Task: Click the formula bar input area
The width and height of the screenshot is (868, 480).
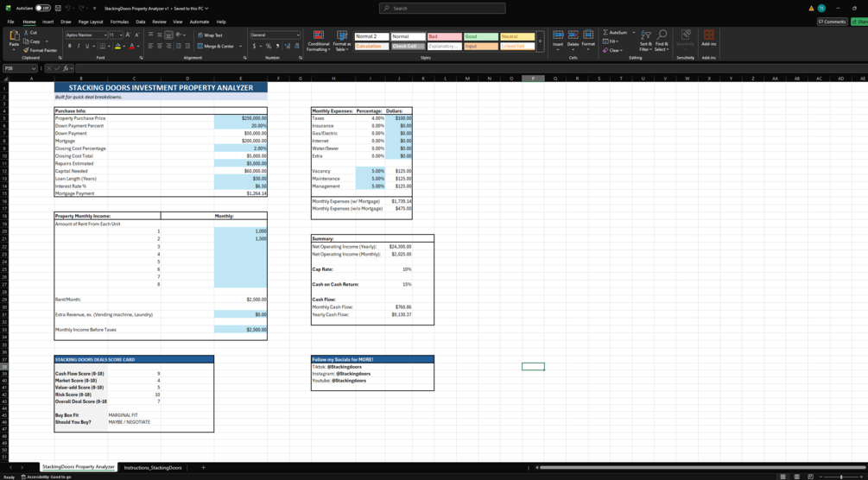Action: pos(471,68)
